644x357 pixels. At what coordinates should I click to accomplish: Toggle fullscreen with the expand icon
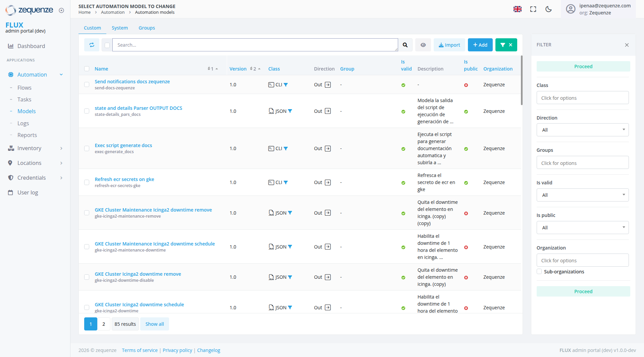click(x=533, y=9)
